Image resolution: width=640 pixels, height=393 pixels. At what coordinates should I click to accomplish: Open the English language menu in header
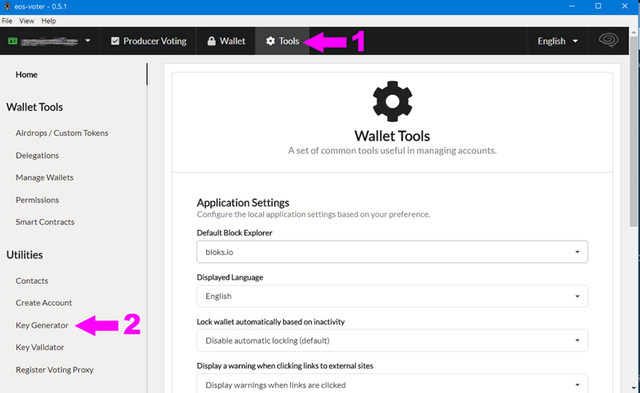point(558,41)
